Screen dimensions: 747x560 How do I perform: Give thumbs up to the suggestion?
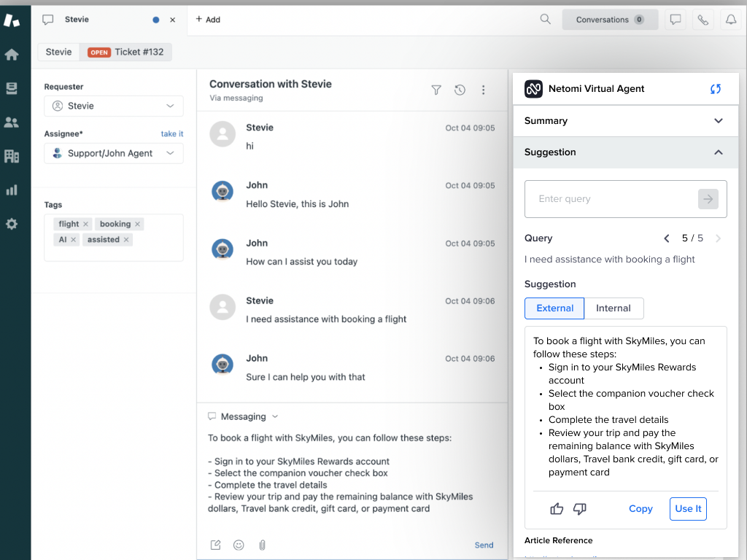(557, 508)
